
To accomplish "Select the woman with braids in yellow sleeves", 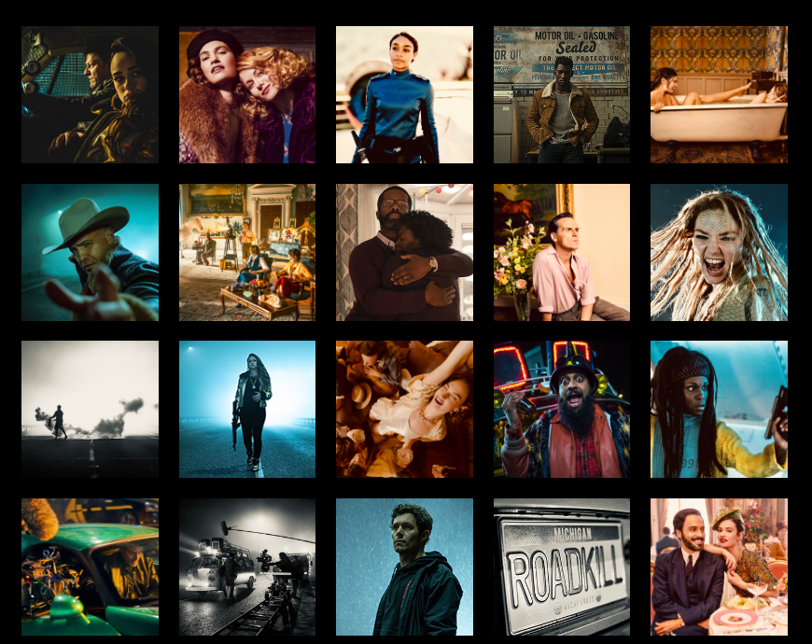I will (719, 409).
